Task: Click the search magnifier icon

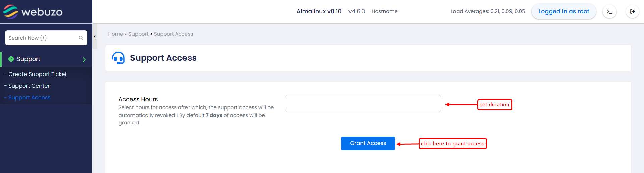Action: tap(81, 38)
